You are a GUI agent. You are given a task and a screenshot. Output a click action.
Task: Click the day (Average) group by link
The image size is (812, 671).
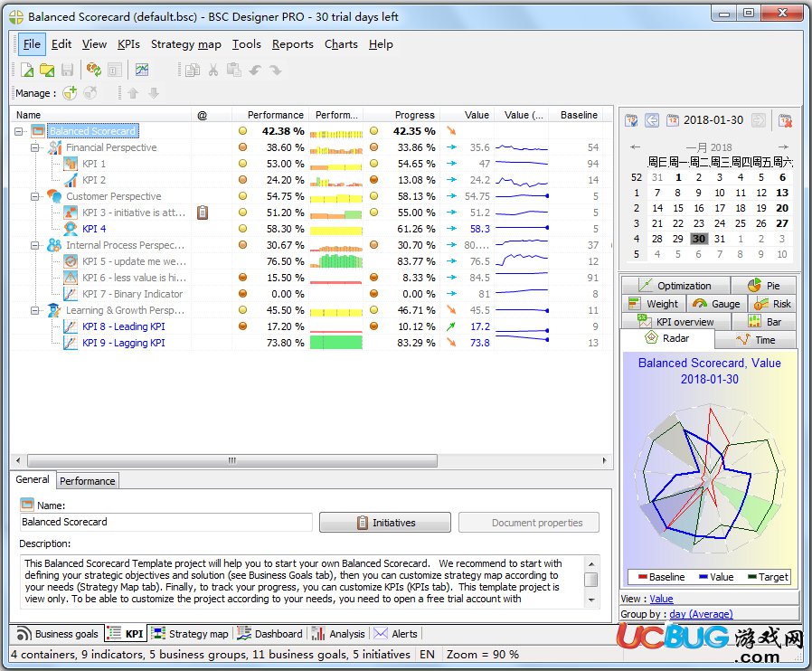tap(701, 614)
